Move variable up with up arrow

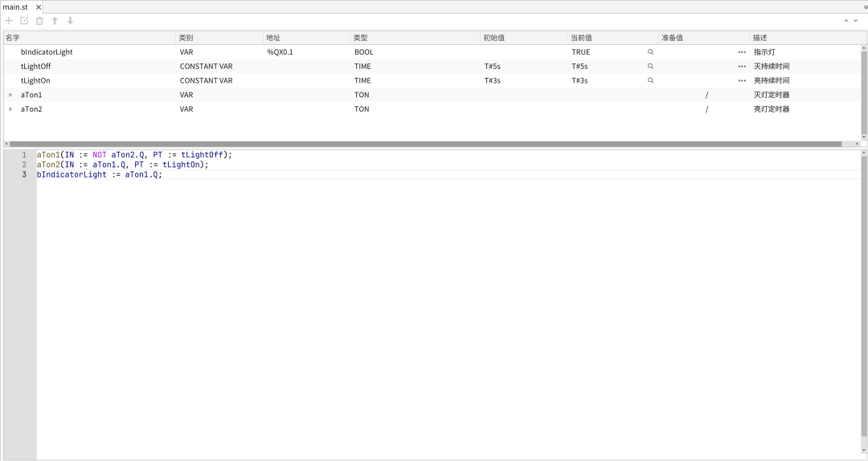tap(55, 20)
